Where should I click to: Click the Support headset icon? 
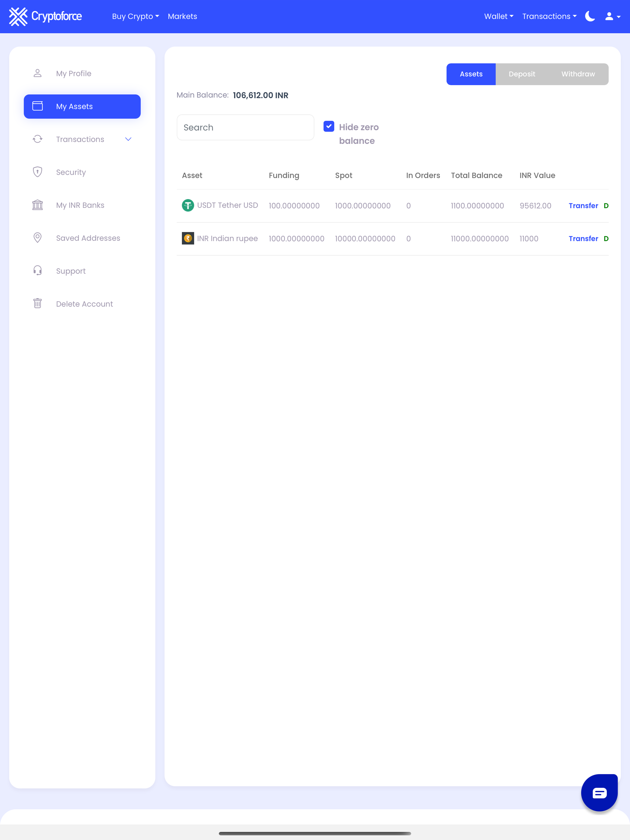click(x=37, y=271)
